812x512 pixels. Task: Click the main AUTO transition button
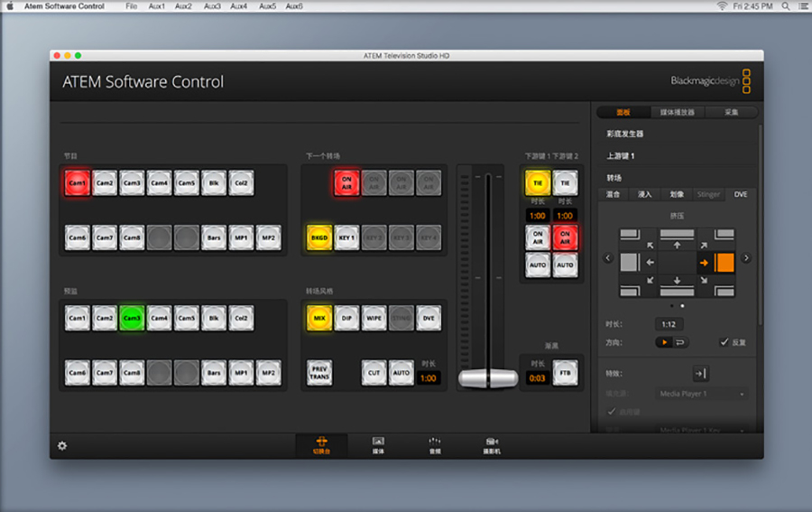coord(401,373)
